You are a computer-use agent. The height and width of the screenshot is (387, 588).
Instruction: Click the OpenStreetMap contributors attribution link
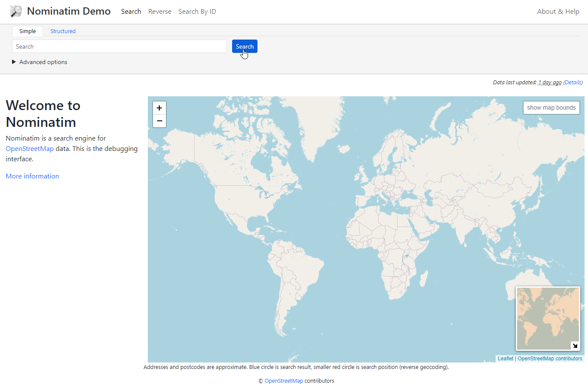click(550, 358)
